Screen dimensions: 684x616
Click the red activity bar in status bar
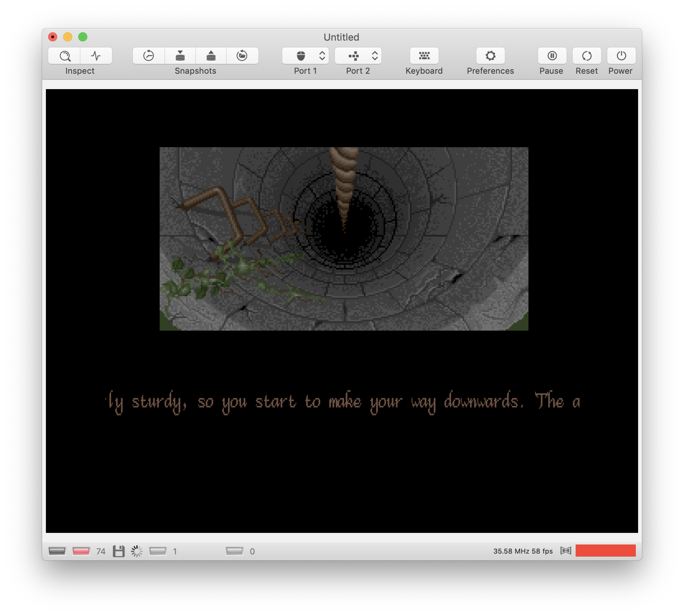[x=605, y=551]
